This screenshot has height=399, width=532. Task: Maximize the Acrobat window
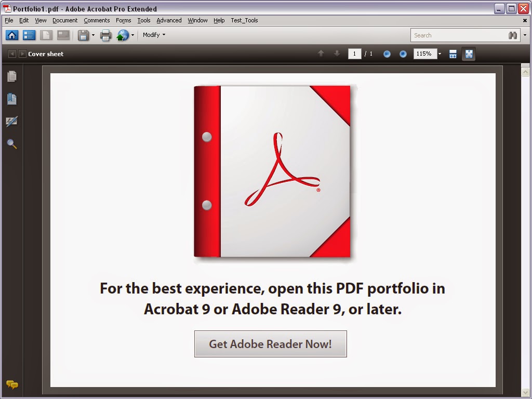click(x=511, y=8)
